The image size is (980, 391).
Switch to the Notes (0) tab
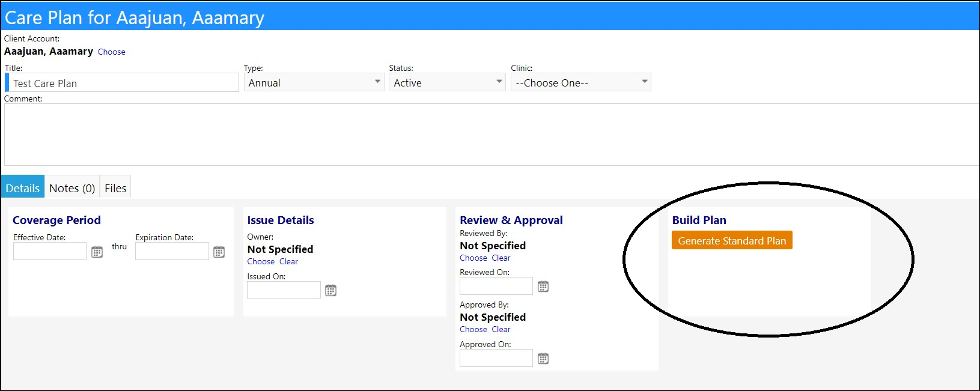[x=72, y=188]
